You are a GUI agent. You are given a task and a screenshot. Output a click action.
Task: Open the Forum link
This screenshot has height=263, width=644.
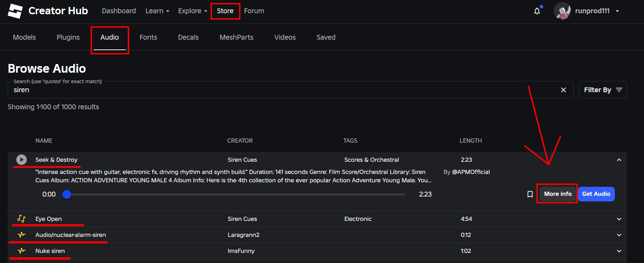point(254,11)
